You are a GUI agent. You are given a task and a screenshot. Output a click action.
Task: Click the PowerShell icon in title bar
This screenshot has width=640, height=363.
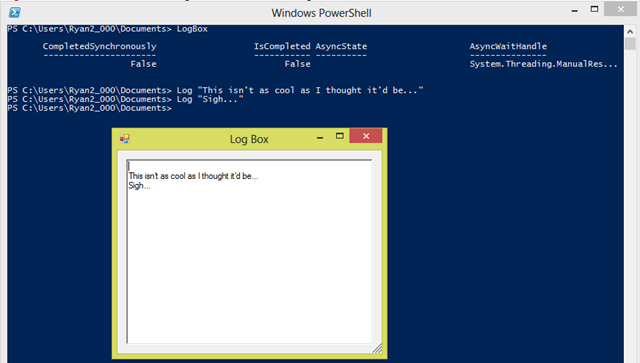coord(15,13)
